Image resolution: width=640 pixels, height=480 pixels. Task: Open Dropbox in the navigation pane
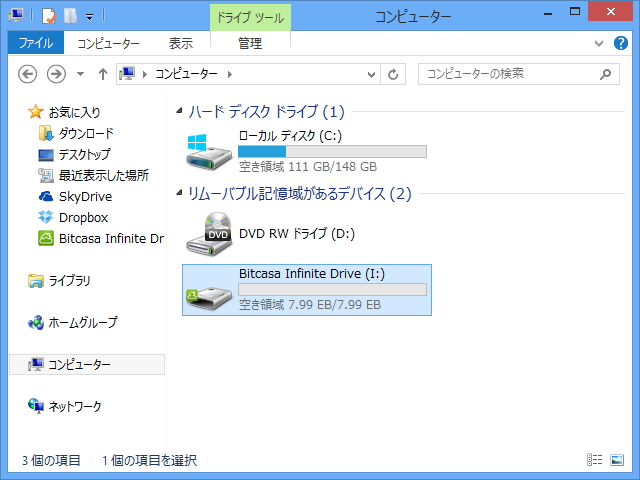point(83,218)
